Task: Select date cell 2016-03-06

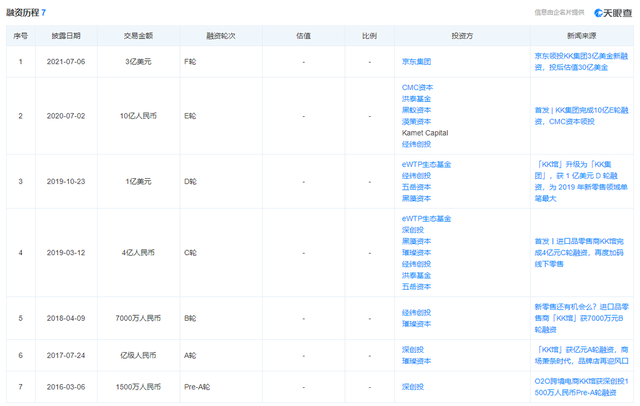Action: (x=66, y=387)
